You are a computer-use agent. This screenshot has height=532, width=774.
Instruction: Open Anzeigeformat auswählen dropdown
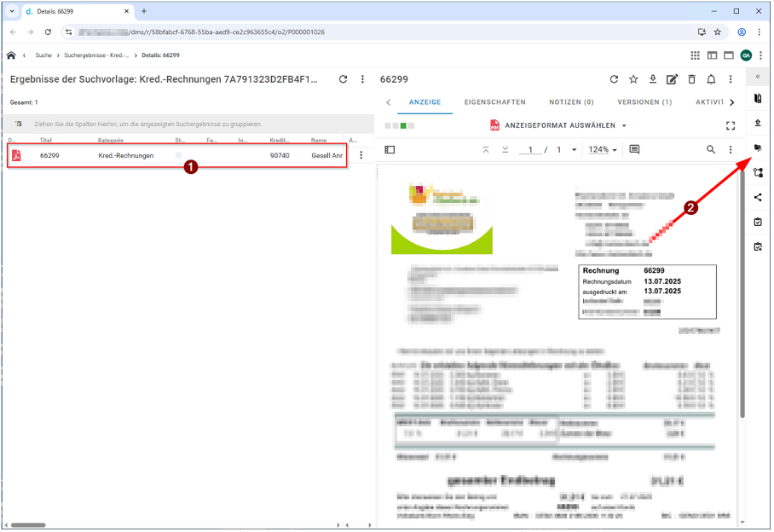coord(557,125)
